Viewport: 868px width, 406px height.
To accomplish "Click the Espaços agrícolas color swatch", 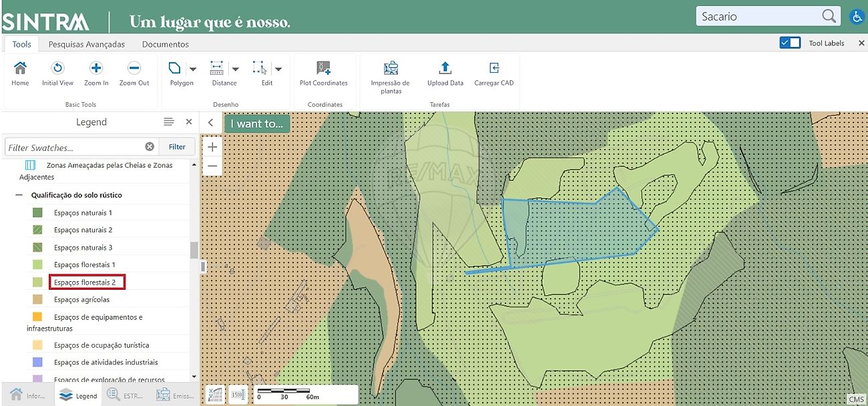I will tap(38, 300).
